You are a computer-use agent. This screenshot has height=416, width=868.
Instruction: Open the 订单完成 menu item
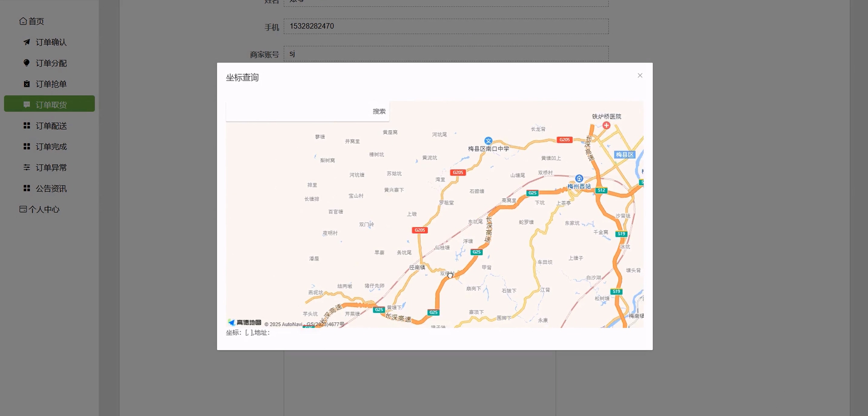(51, 147)
